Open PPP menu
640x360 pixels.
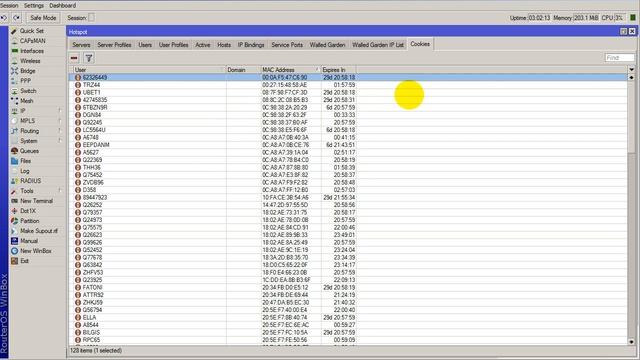[25, 81]
